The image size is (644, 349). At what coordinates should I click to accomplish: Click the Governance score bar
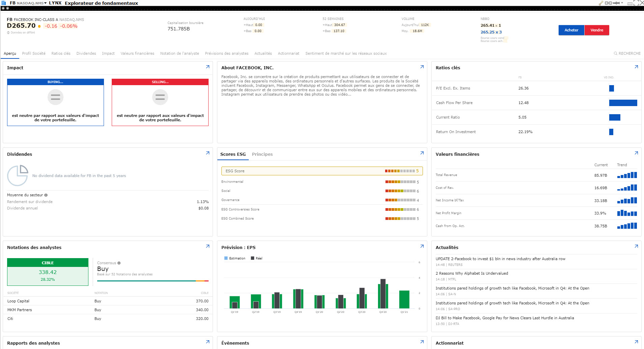pyautogui.click(x=400, y=200)
